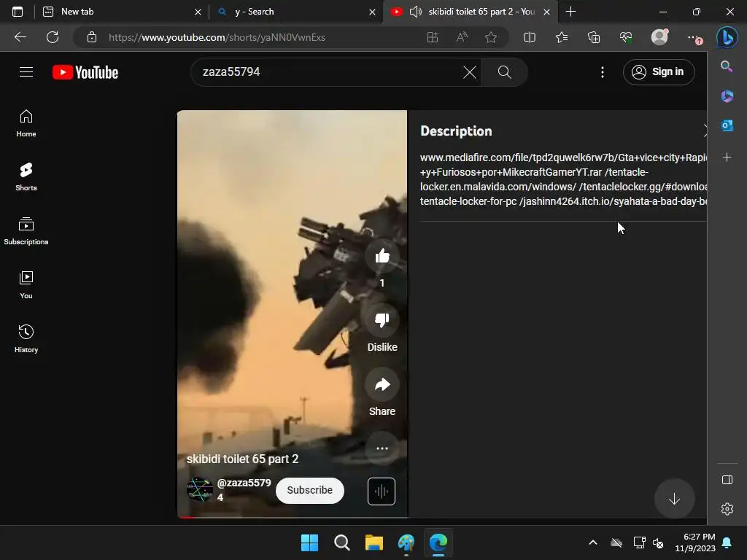Close the New tab browser tab
This screenshot has width=747, height=560.
click(198, 12)
